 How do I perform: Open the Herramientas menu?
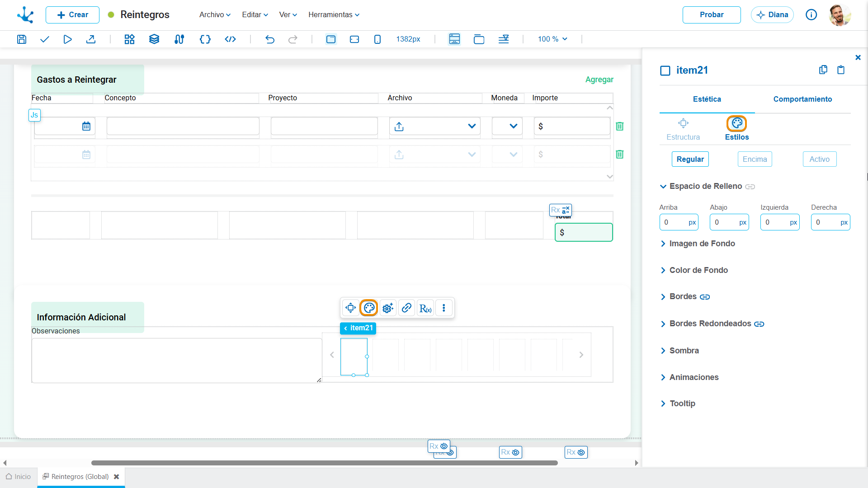[x=334, y=15]
